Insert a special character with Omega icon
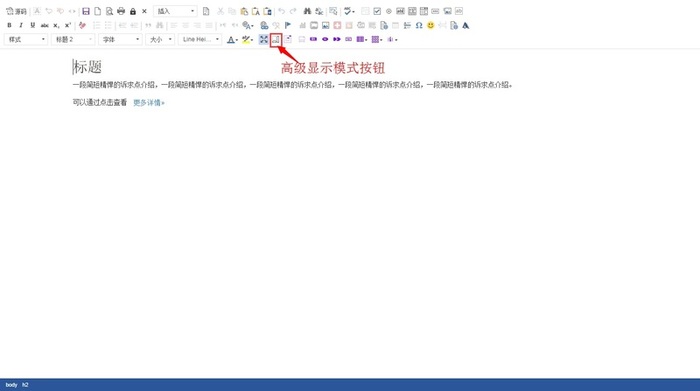The height and width of the screenshot is (391, 700). coord(419,25)
